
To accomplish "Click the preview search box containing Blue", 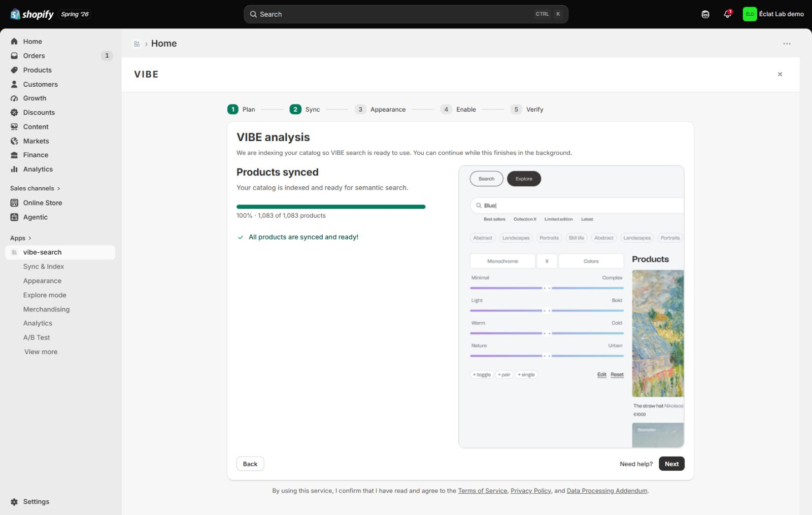I will [577, 205].
